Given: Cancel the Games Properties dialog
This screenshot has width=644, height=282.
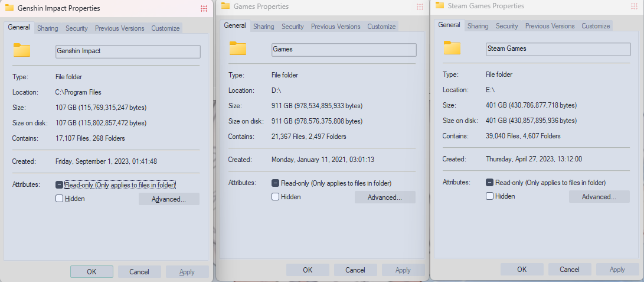Looking at the screenshot, I should click(x=355, y=270).
